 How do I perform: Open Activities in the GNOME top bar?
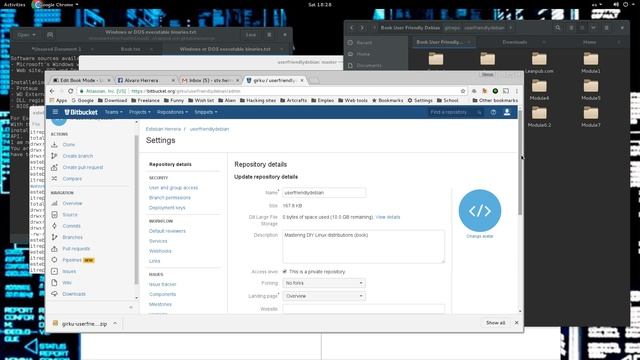(15, 4)
